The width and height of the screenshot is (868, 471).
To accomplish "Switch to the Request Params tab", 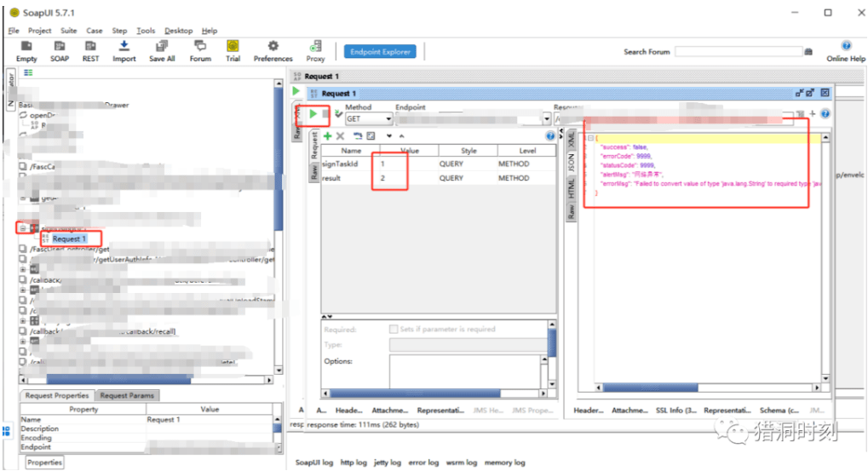I will 127,396.
